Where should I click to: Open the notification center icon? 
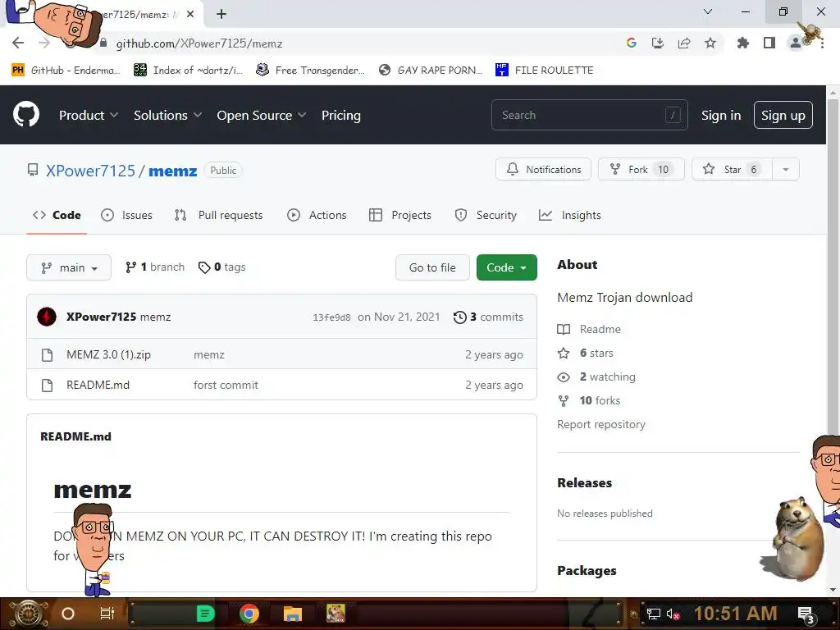(x=806, y=614)
